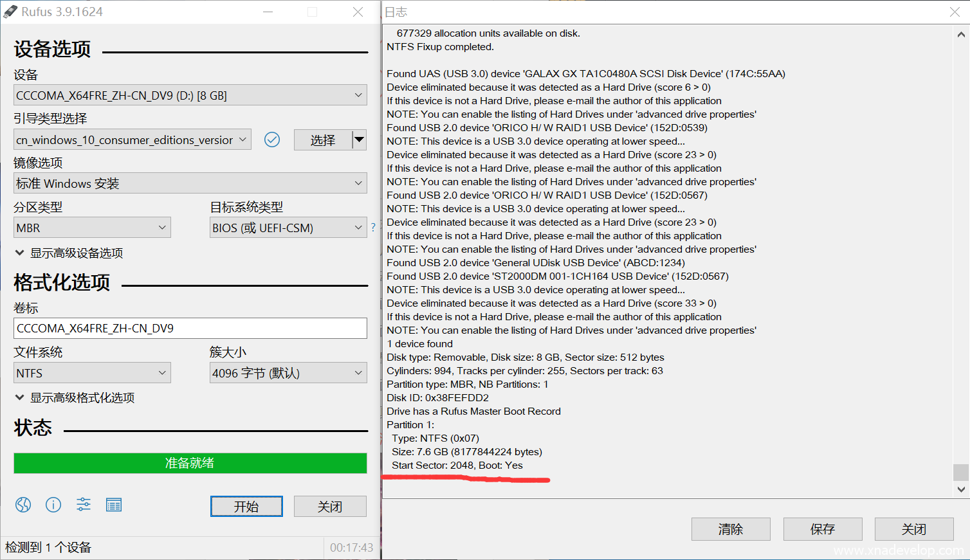Expand 显示高级格式化选项
The height and width of the screenshot is (560, 970).
[x=75, y=397]
